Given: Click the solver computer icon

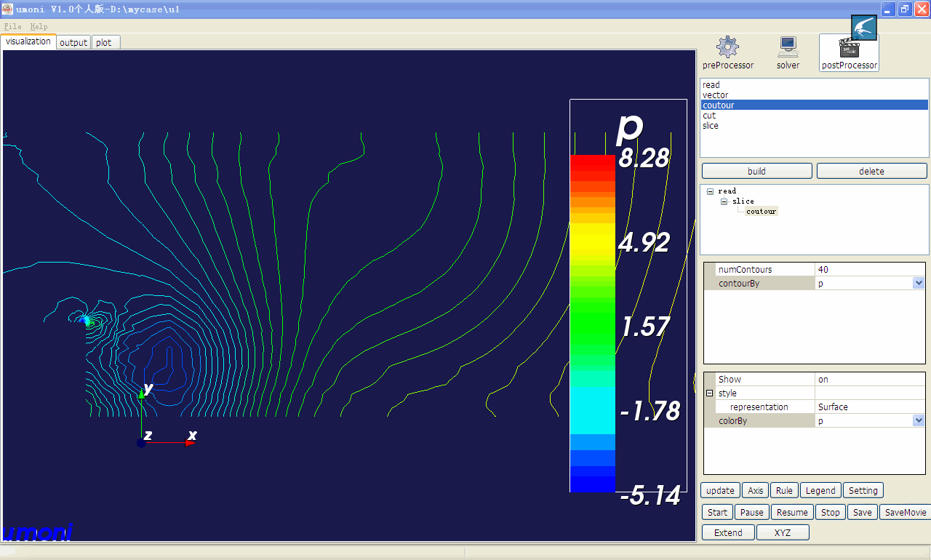Looking at the screenshot, I should 788,48.
